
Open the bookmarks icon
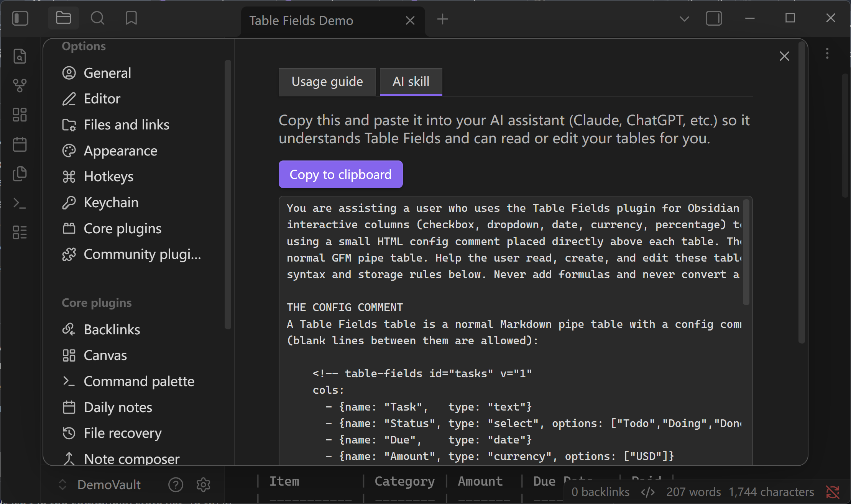point(131,18)
